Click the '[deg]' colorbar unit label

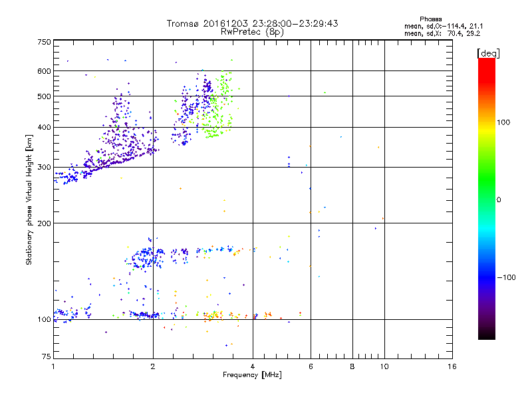tap(488, 53)
